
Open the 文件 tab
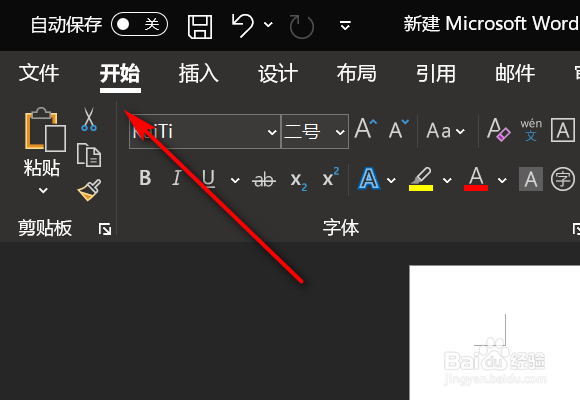click(x=39, y=73)
